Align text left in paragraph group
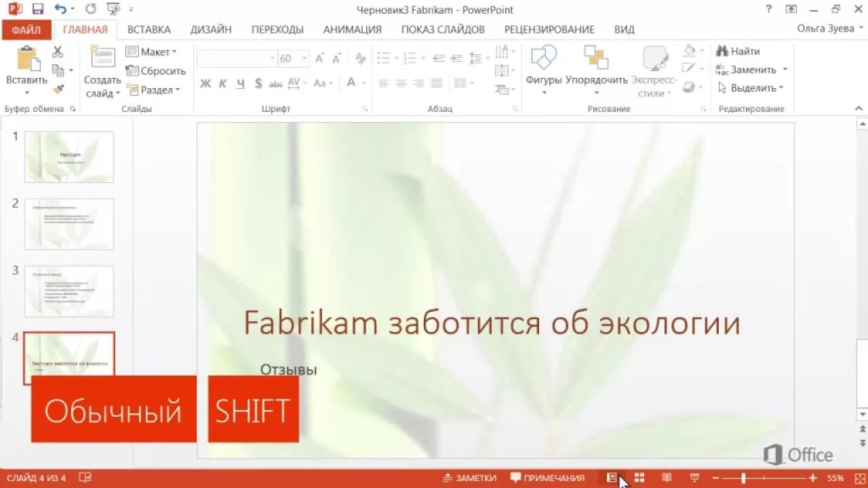Viewport: 868px width, 488px height. point(384,83)
